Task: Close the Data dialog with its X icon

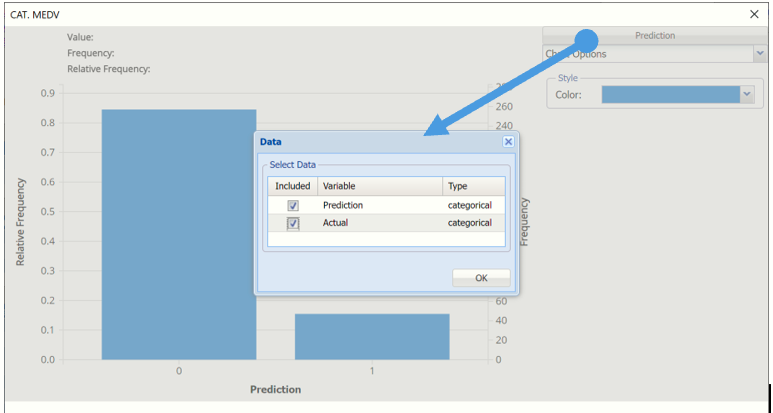Action: tap(508, 142)
